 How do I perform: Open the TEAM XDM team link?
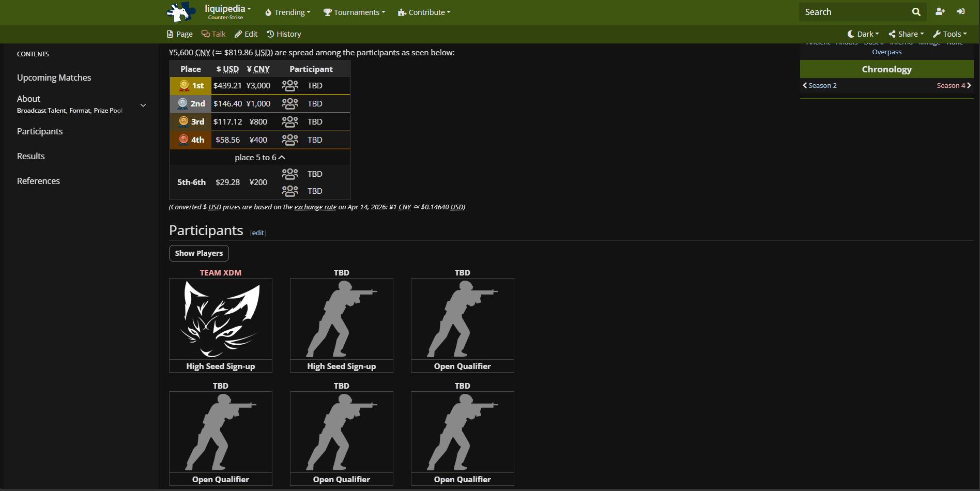221,273
